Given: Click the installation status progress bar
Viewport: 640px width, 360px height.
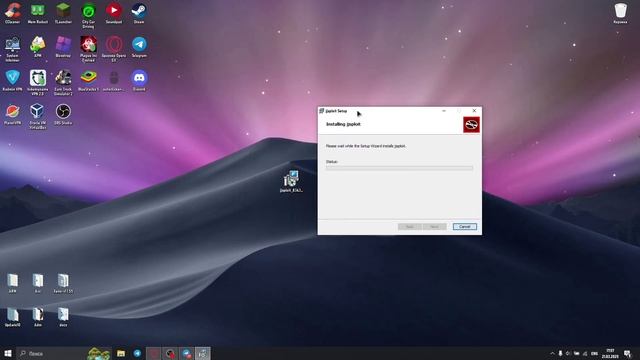Looking at the screenshot, I should click(x=399, y=168).
